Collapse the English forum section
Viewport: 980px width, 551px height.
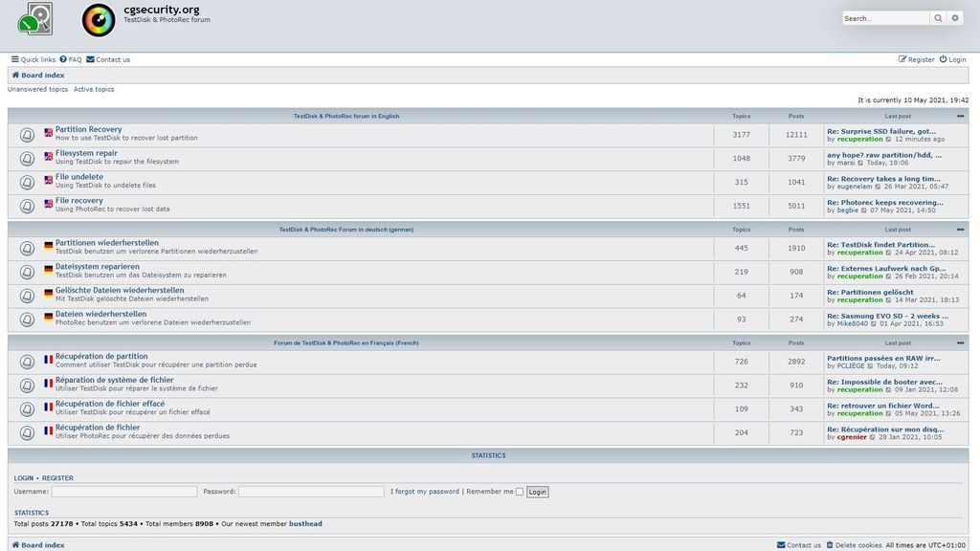click(961, 116)
